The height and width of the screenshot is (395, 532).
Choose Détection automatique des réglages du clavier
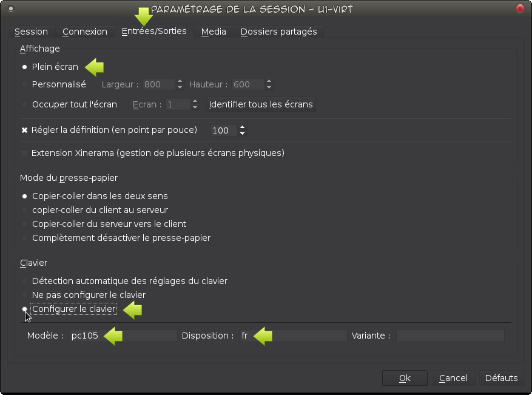(x=25, y=281)
